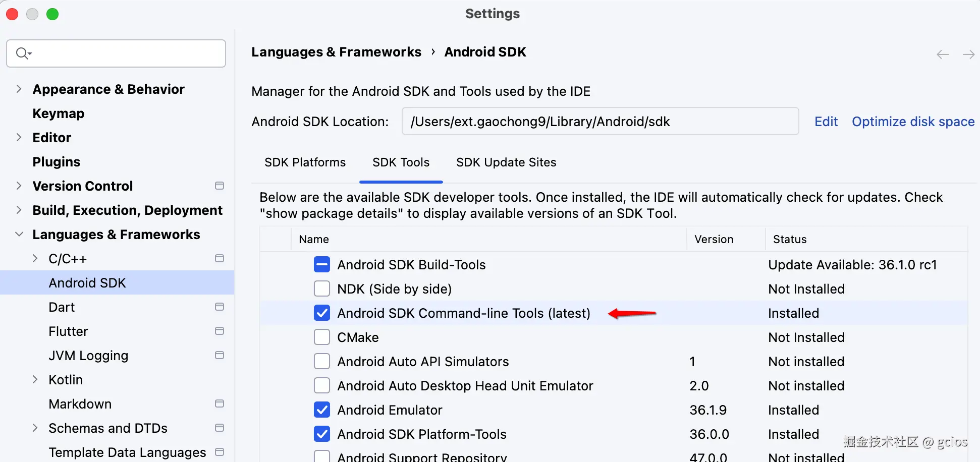Select Keymap in the settings sidebar

(59, 113)
